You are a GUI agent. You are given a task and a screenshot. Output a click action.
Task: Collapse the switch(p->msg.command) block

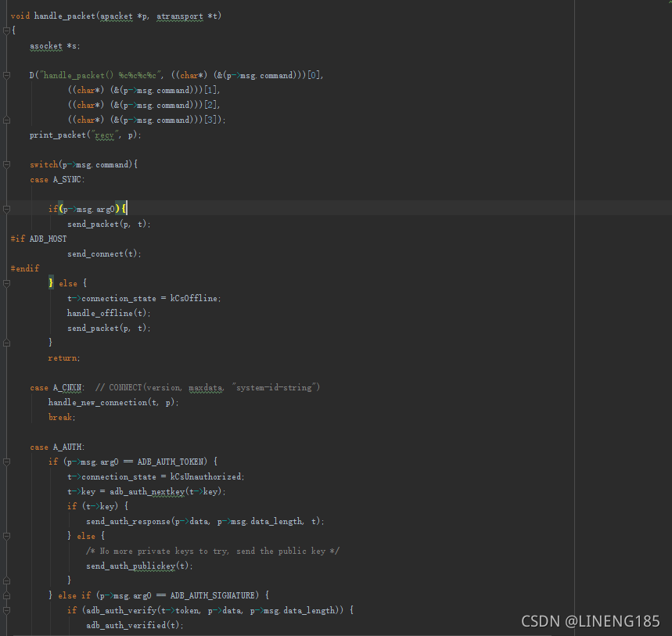pos(6,164)
